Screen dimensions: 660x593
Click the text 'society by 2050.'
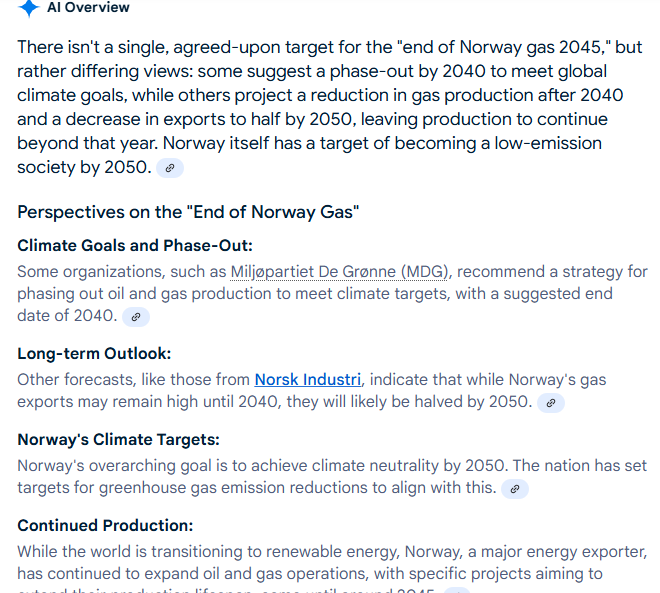tap(84, 168)
